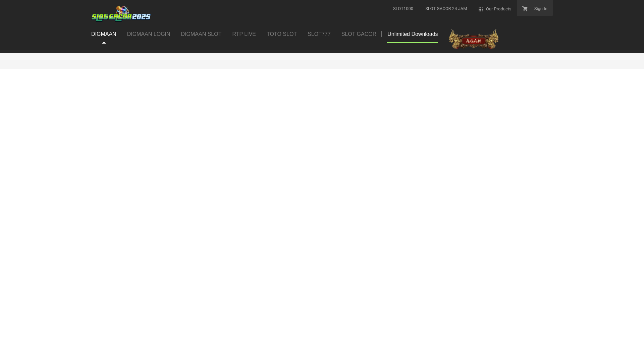Image resolution: width=644 pixels, height=362 pixels.
Task: Open the RTP LIVE menu item
Action: coord(244,34)
